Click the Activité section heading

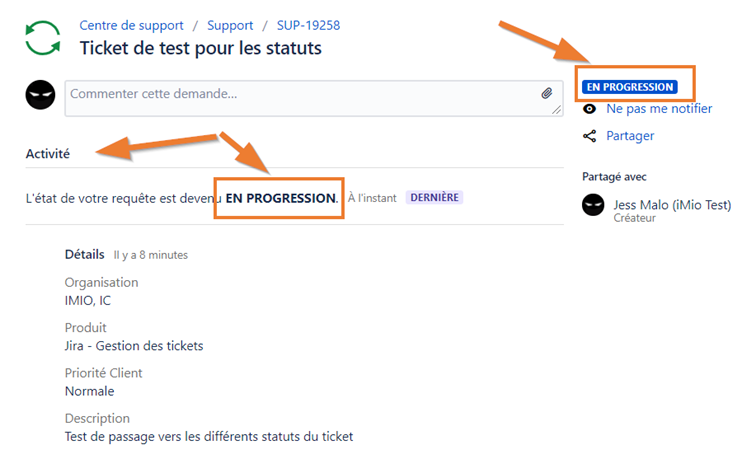(x=48, y=154)
